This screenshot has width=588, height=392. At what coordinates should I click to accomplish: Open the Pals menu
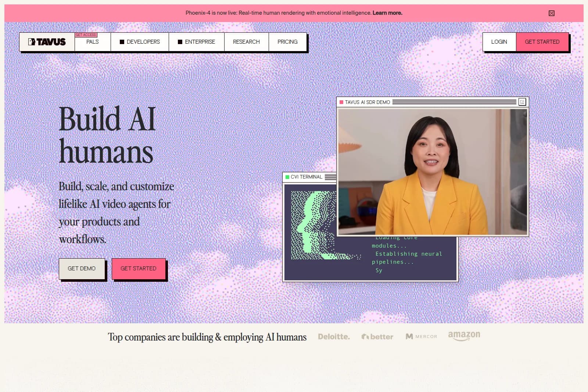click(92, 42)
